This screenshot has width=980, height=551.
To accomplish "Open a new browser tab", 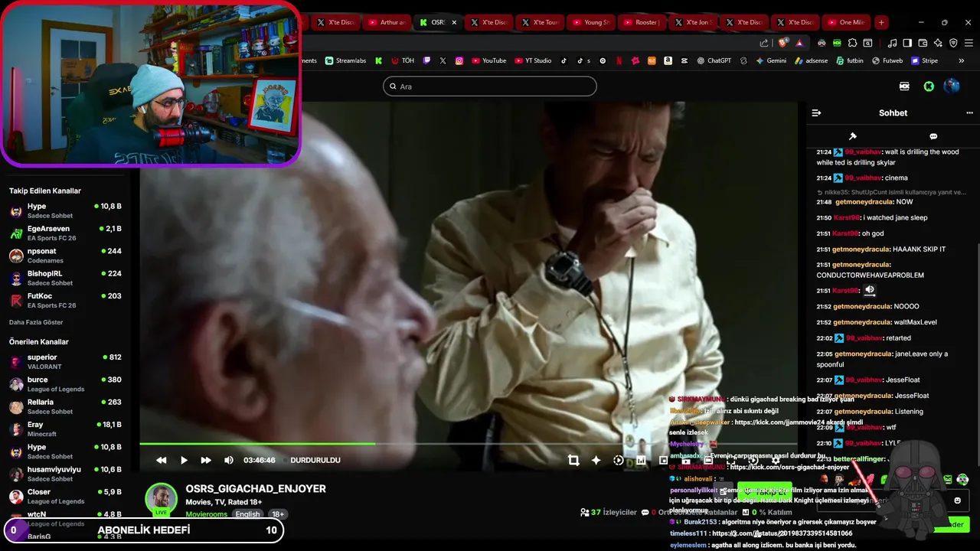I will pos(881,22).
